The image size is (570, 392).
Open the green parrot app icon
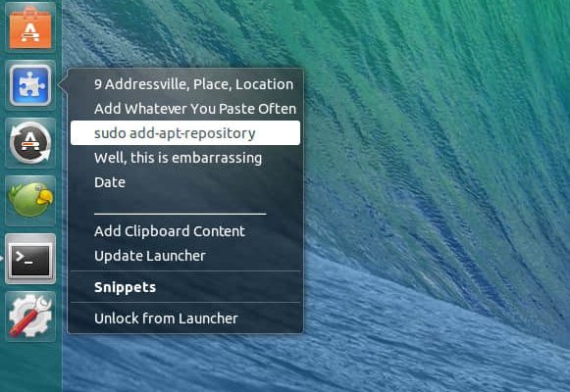click(x=30, y=200)
